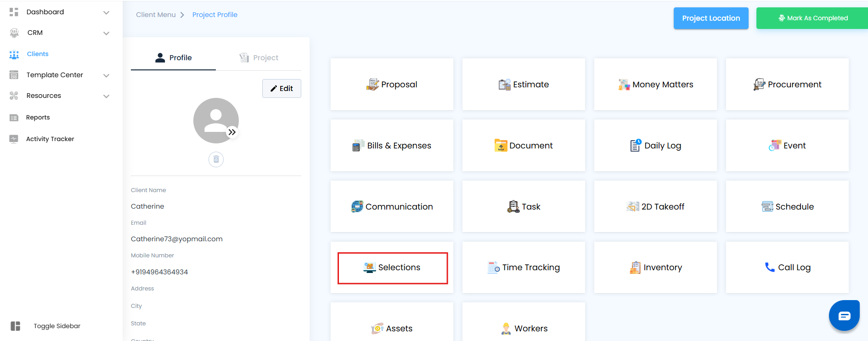Switch to the Project tab
The height and width of the screenshot is (341, 868).
(259, 58)
